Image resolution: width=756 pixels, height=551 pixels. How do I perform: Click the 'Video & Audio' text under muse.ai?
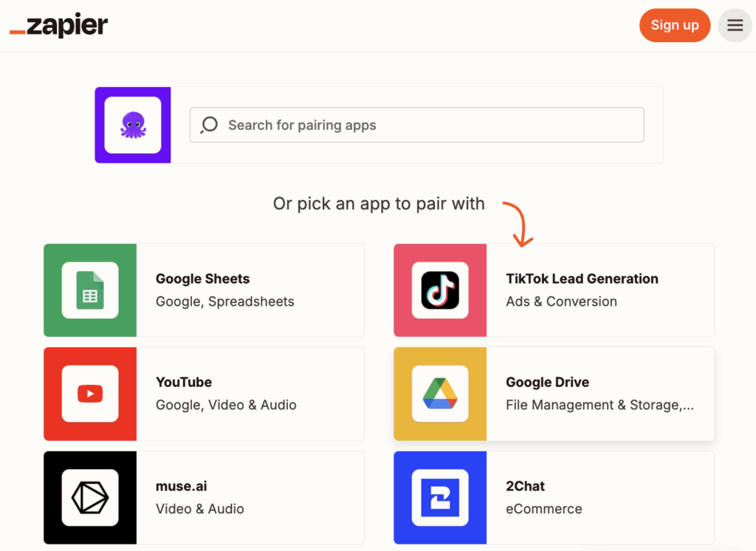(199, 509)
